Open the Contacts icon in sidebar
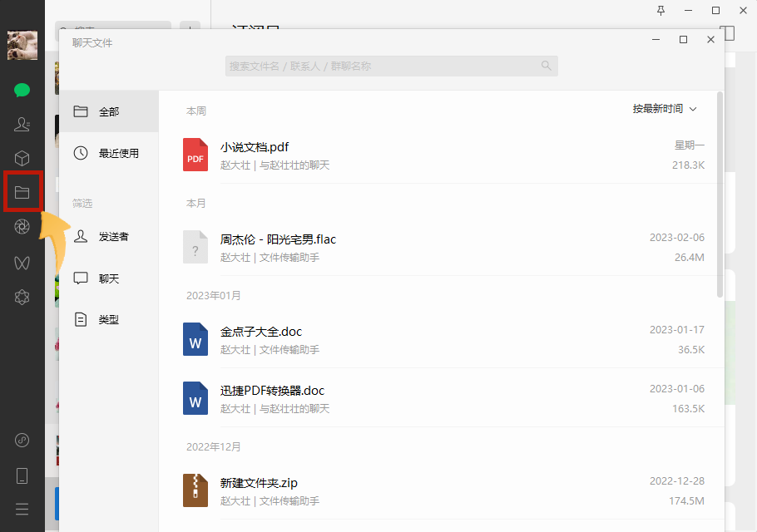This screenshot has height=532, width=757. tap(22, 125)
